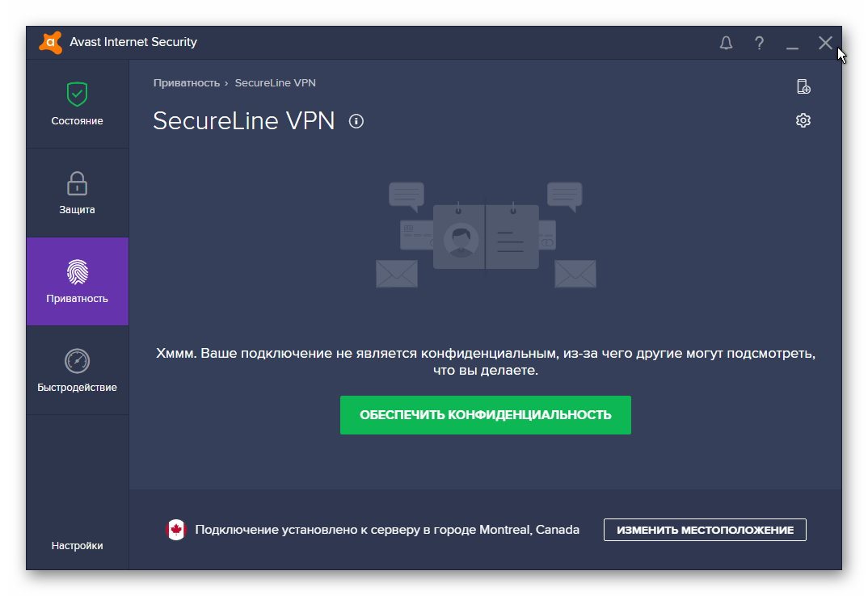
Task: Click SecureLine VPN in the breadcrumb
Action: 275,82
